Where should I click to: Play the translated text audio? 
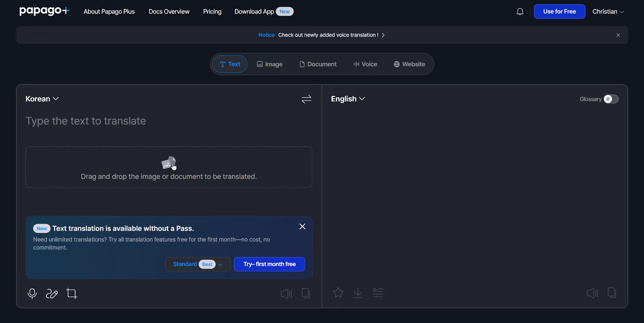tap(592, 293)
